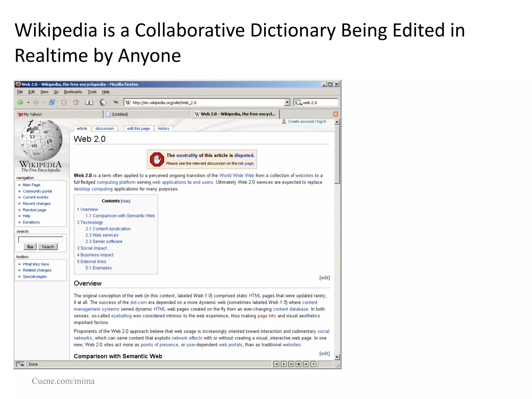This screenshot has height=399, width=532.
Task: Click the red stop-hand neutrality icon
Action: click(157, 159)
